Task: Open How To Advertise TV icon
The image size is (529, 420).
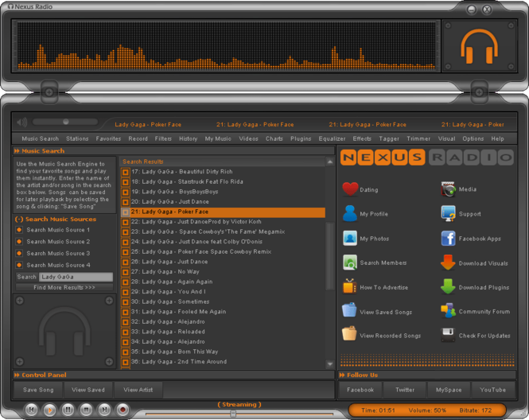Action: tap(350, 286)
